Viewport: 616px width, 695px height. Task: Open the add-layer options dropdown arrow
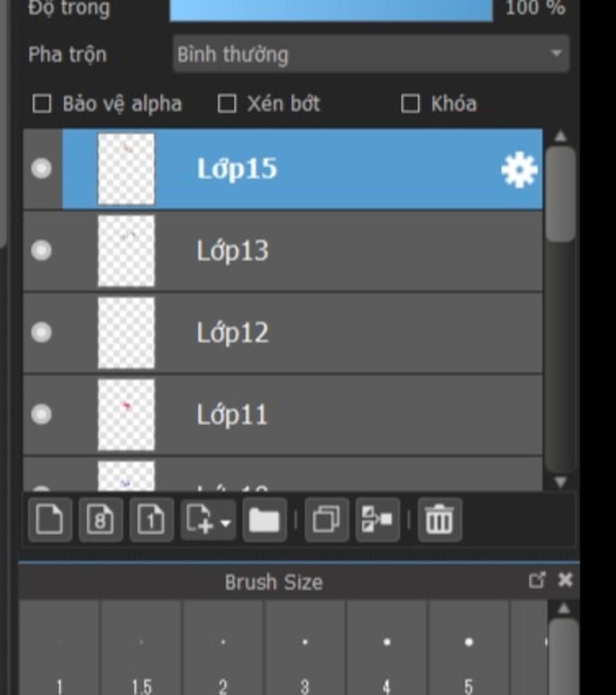point(226,523)
